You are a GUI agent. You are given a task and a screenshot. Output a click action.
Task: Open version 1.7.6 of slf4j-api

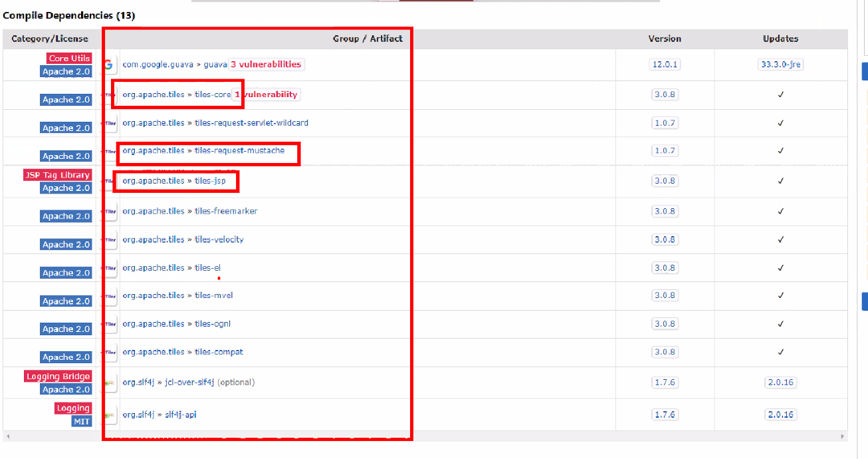(x=665, y=414)
